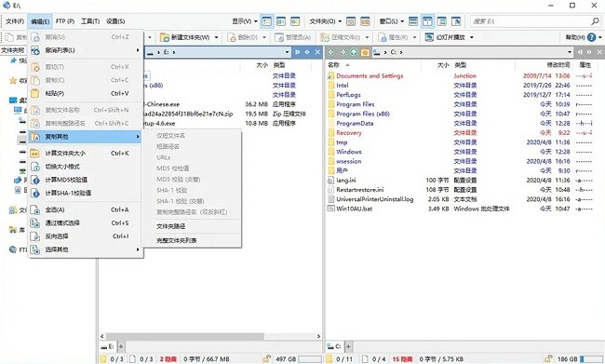Expand arrow next to 压缩文件

click(367, 37)
